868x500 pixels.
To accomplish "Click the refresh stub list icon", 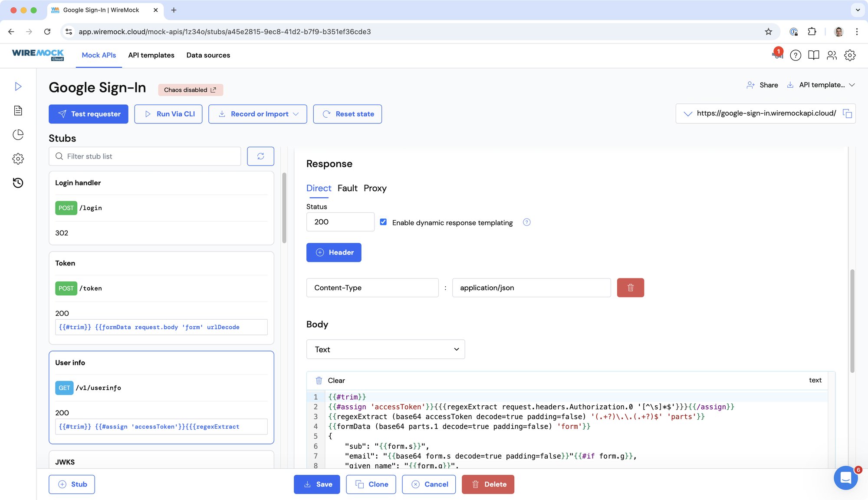I will pos(260,156).
